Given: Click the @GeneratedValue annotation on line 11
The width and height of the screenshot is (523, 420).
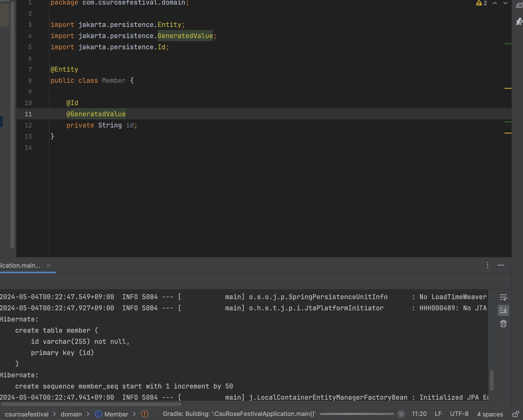Looking at the screenshot, I should tap(96, 114).
